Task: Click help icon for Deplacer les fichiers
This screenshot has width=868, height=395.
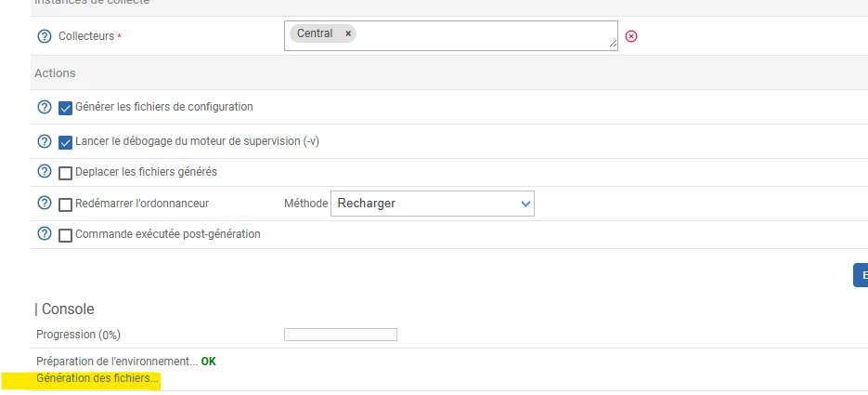Action: [44, 172]
